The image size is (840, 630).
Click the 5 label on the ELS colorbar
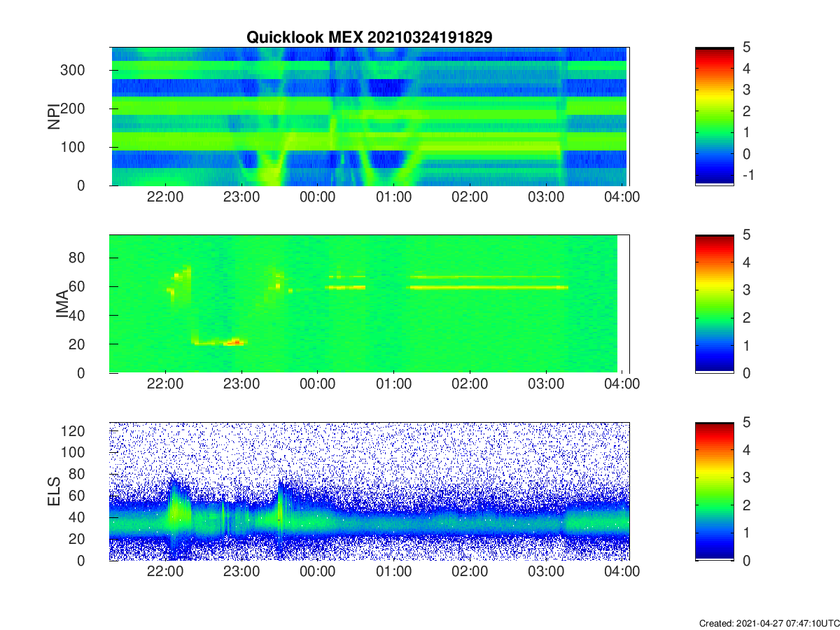(x=746, y=423)
